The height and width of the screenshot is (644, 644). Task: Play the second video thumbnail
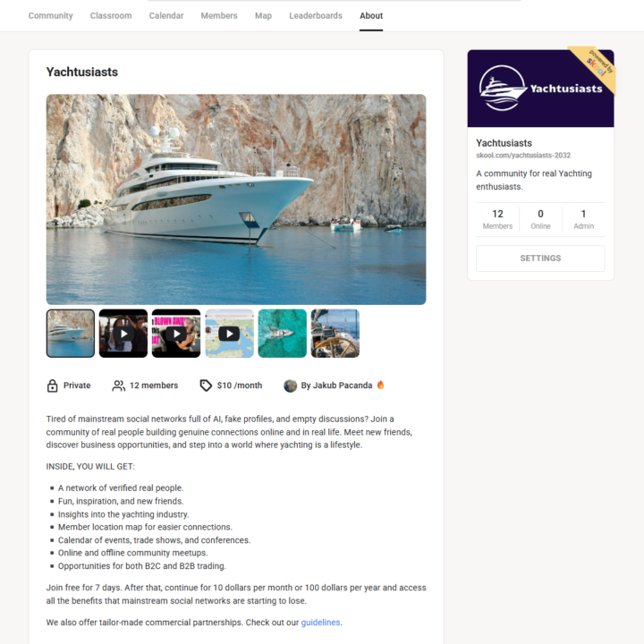point(123,334)
